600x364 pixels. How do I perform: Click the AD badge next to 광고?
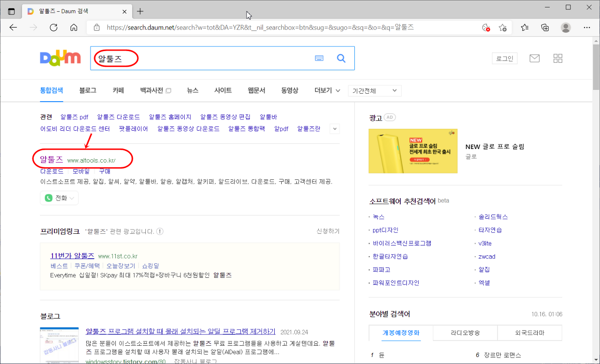click(x=390, y=118)
